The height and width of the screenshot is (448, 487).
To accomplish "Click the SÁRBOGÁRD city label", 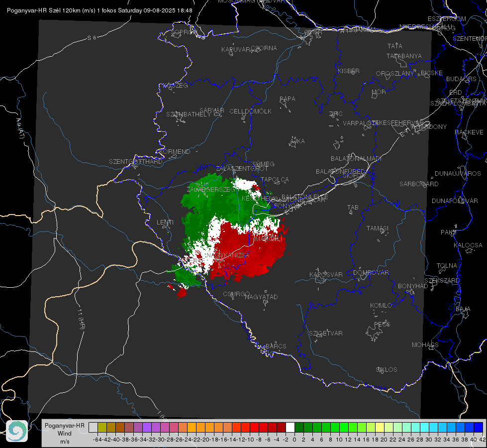I will tap(419, 184).
